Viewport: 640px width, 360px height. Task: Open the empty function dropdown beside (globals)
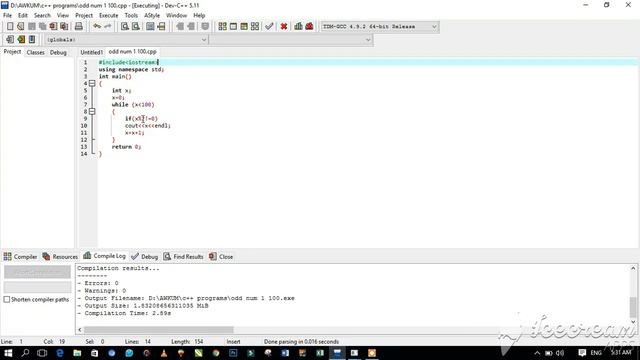(x=291, y=40)
